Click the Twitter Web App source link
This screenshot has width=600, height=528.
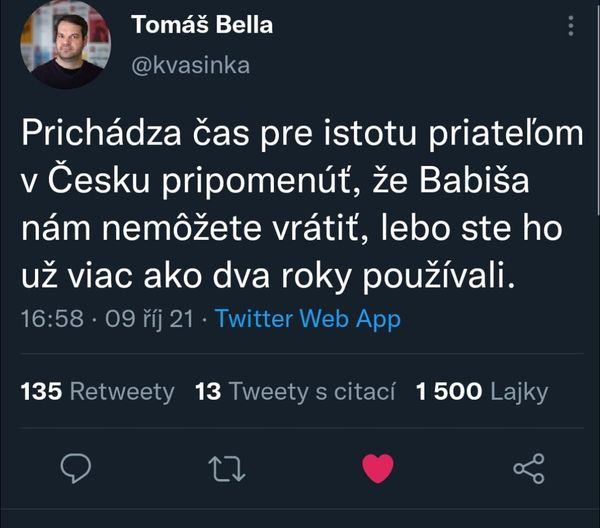pyautogui.click(x=308, y=320)
